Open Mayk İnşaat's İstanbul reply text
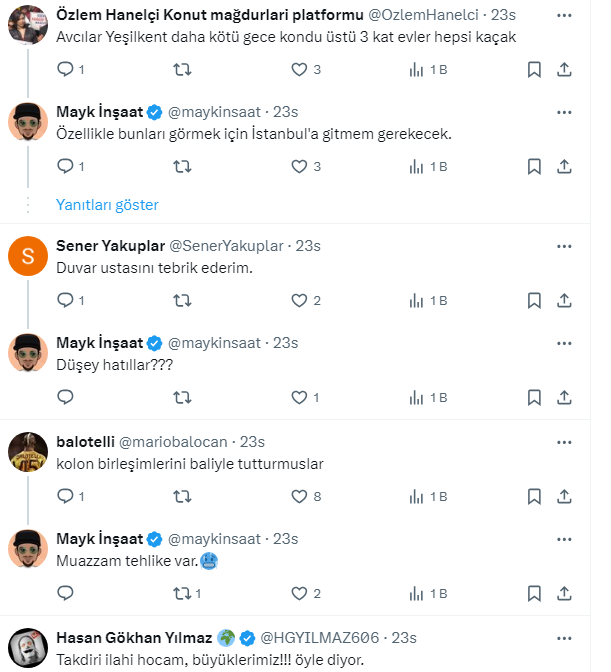Image resolution: width=611 pixels, height=672 pixels. point(255,135)
